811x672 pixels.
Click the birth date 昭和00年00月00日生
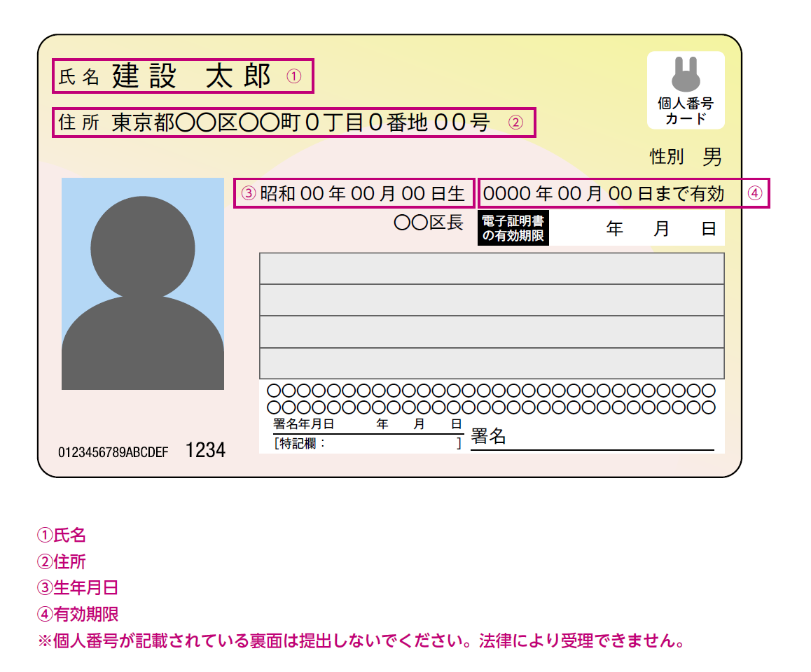tap(362, 194)
